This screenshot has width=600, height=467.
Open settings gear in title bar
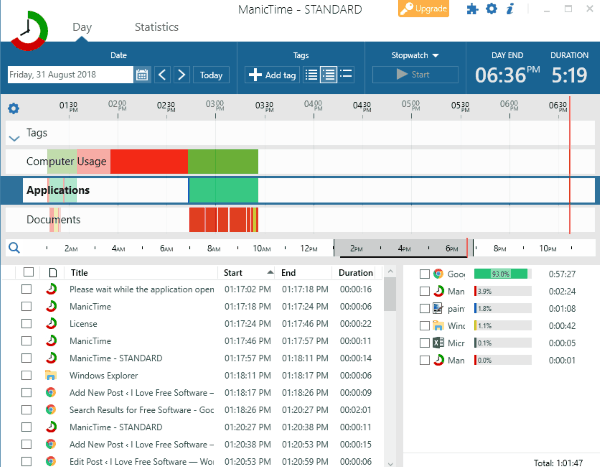coord(490,9)
